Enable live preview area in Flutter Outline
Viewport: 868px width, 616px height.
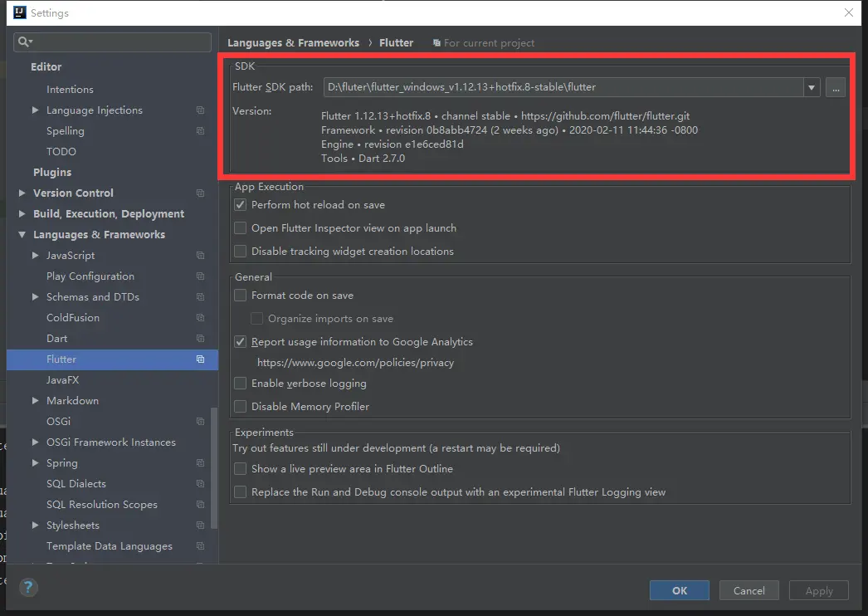point(241,469)
